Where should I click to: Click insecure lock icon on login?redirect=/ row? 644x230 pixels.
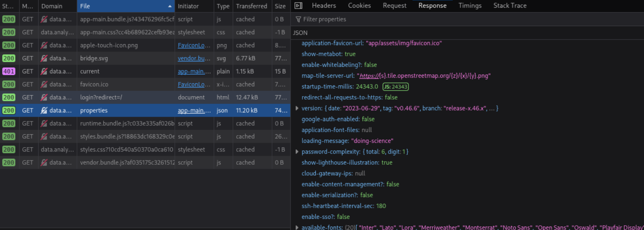click(44, 97)
